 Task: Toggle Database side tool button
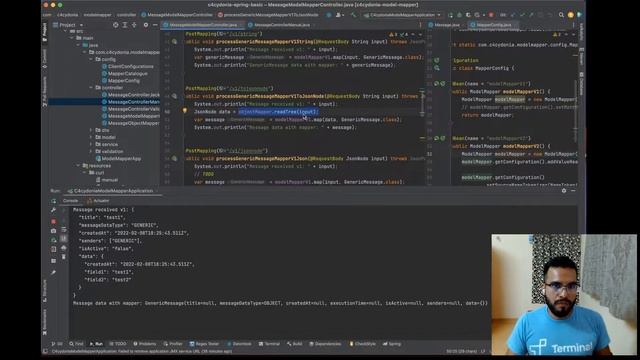point(582,84)
